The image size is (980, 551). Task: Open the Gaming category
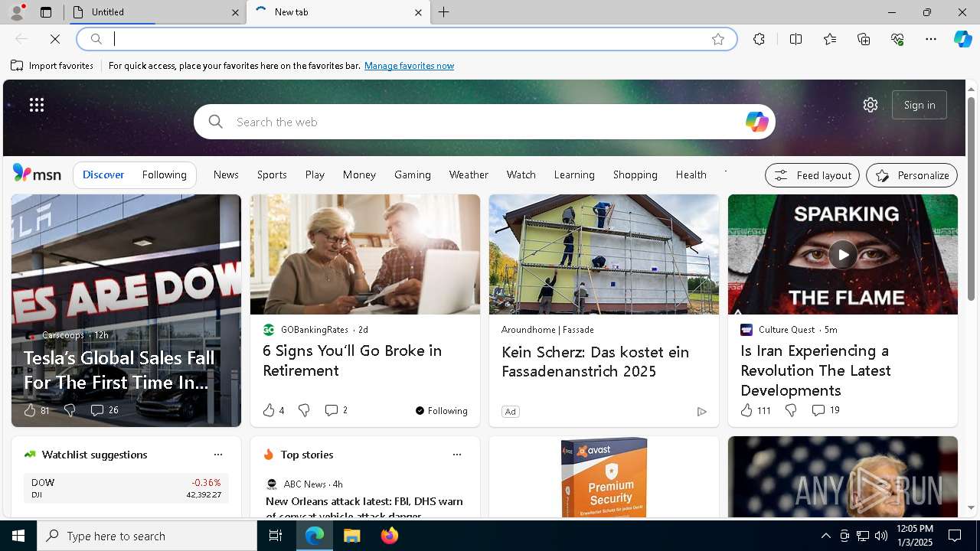(413, 174)
